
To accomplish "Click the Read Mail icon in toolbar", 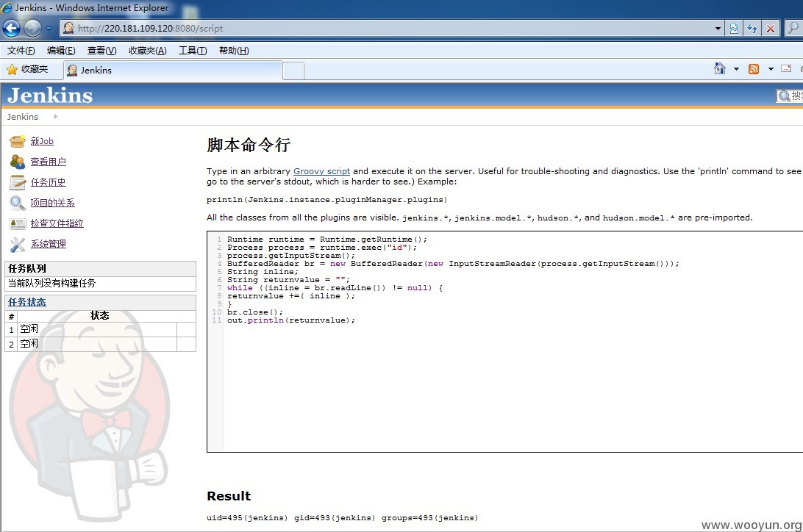I will click(x=786, y=68).
